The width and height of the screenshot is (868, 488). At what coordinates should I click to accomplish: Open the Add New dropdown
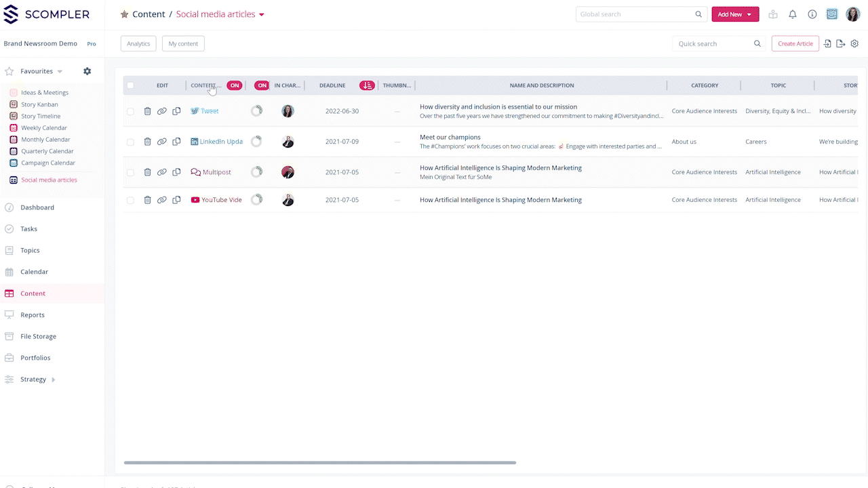[x=734, y=14]
